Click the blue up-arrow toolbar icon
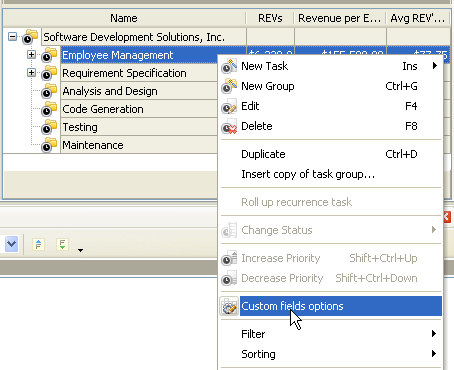Image resolution: width=454 pixels, height=370 pixels. 38,244
